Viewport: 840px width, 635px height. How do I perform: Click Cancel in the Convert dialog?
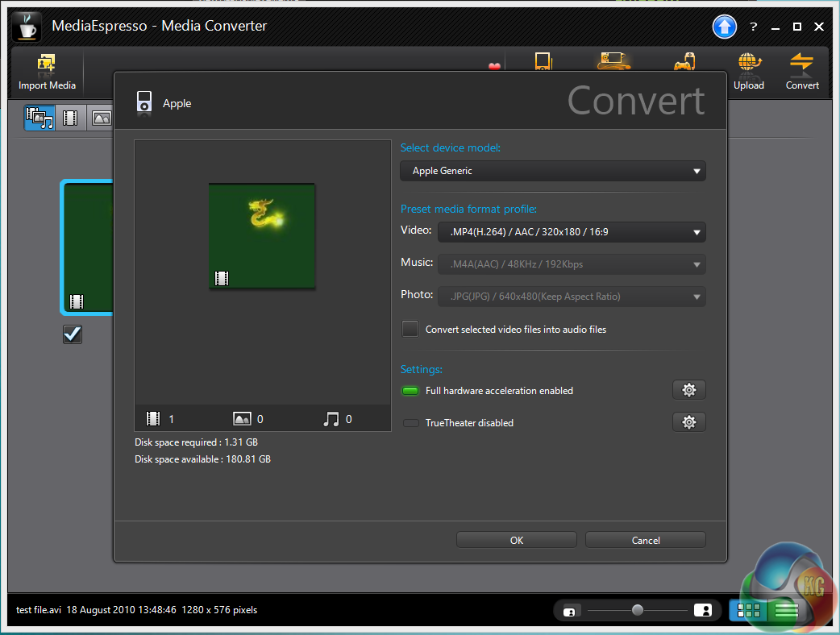click(645, 540)
